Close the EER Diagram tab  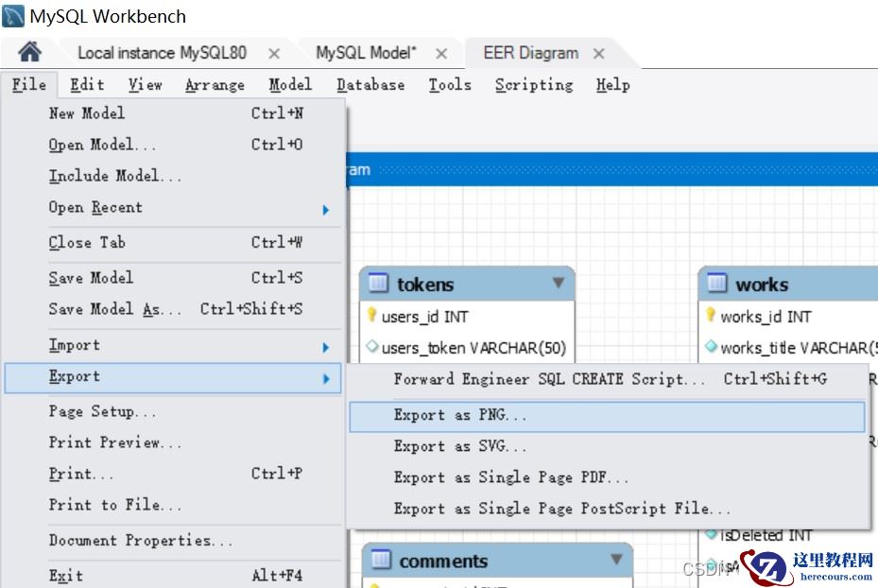point(598,54)
